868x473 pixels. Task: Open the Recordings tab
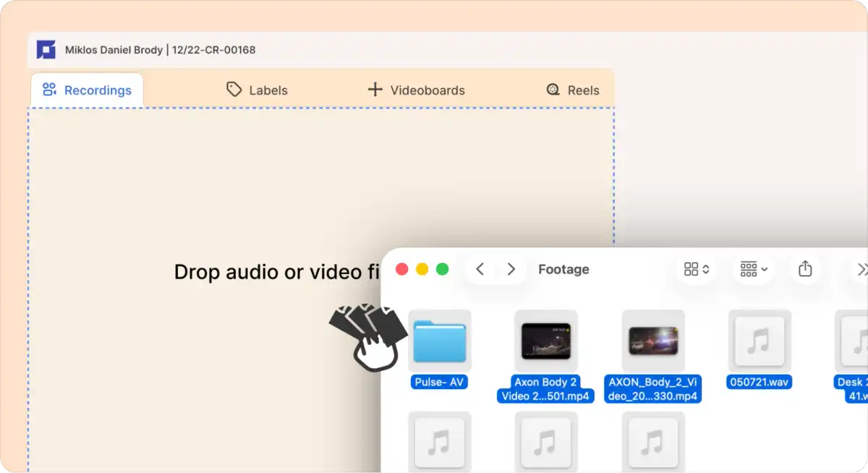(87, 90)
